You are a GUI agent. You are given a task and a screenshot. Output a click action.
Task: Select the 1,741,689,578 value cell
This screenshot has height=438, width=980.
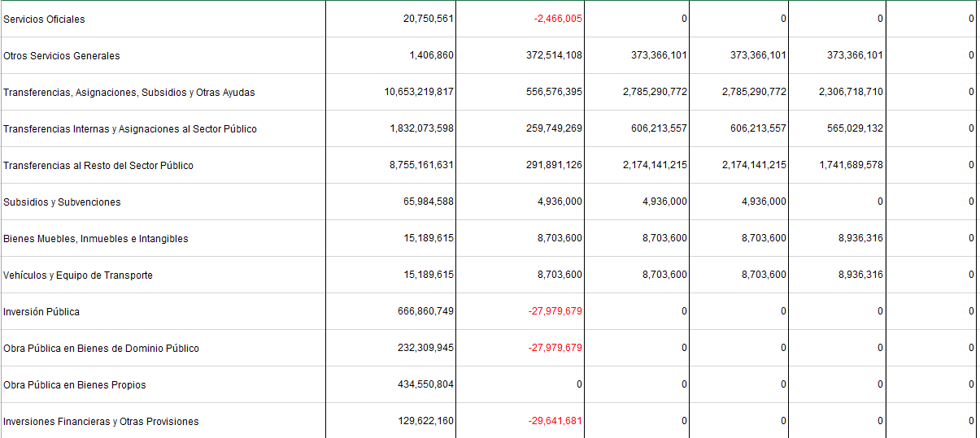[x=837, y=165]
